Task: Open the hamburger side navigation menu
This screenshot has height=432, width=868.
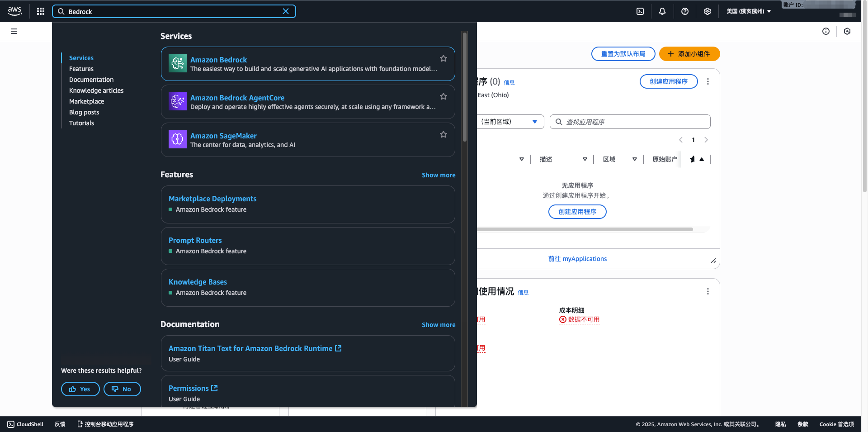Action: pos(14,31)
